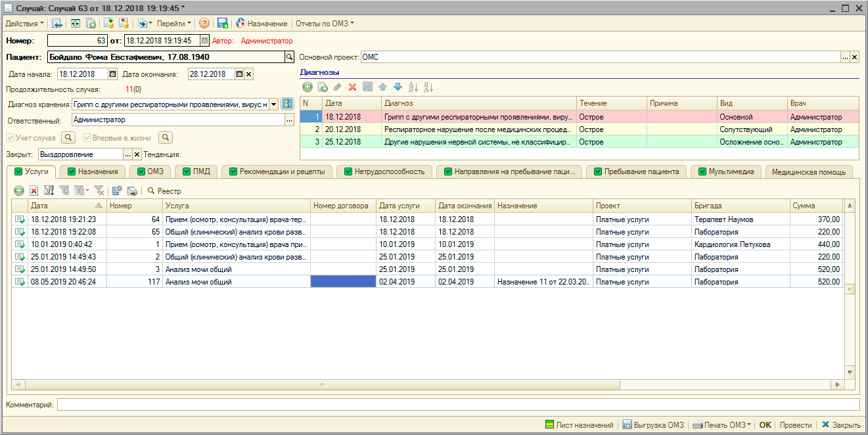
Task: Open the calendar picker for Дата начала
Action: [x=112, y=74]
